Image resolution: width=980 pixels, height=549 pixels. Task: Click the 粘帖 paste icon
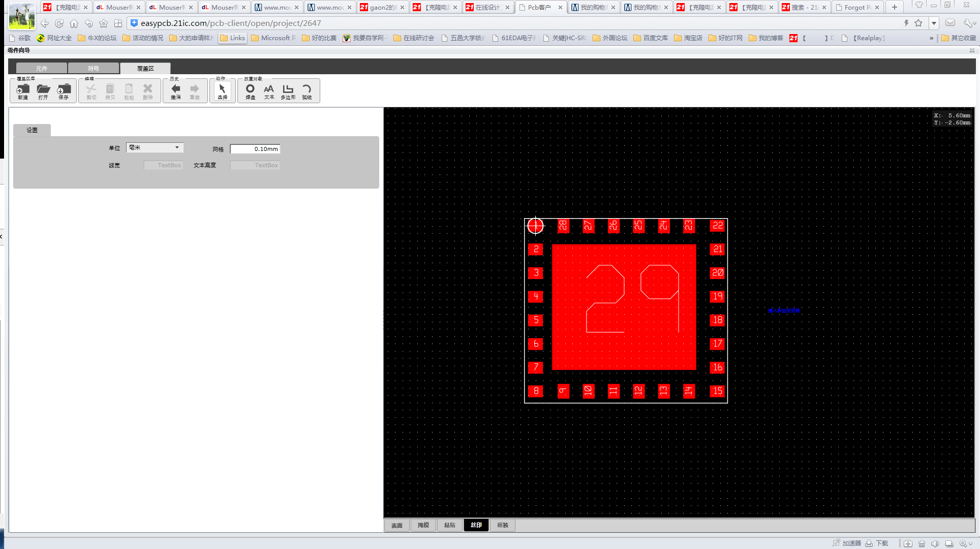click(129, 91)
